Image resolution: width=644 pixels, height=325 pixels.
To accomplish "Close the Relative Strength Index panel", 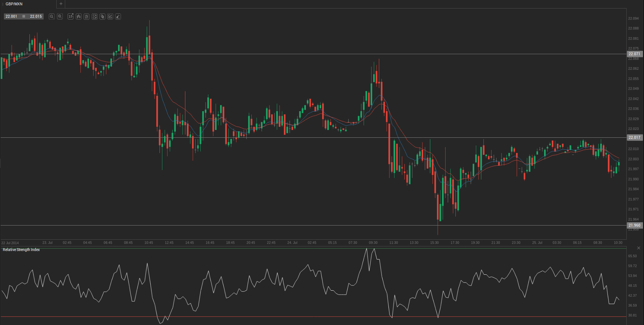I will click(639, 248).
